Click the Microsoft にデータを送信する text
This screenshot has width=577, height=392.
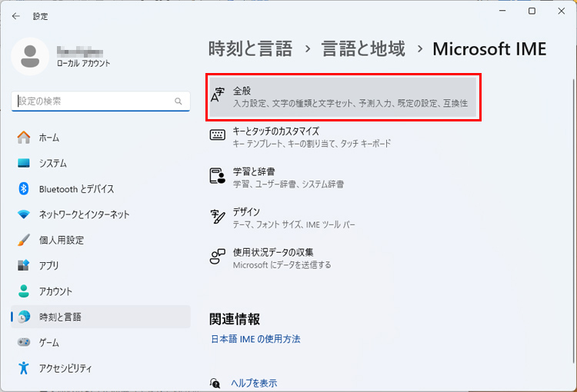click(282, 264)
